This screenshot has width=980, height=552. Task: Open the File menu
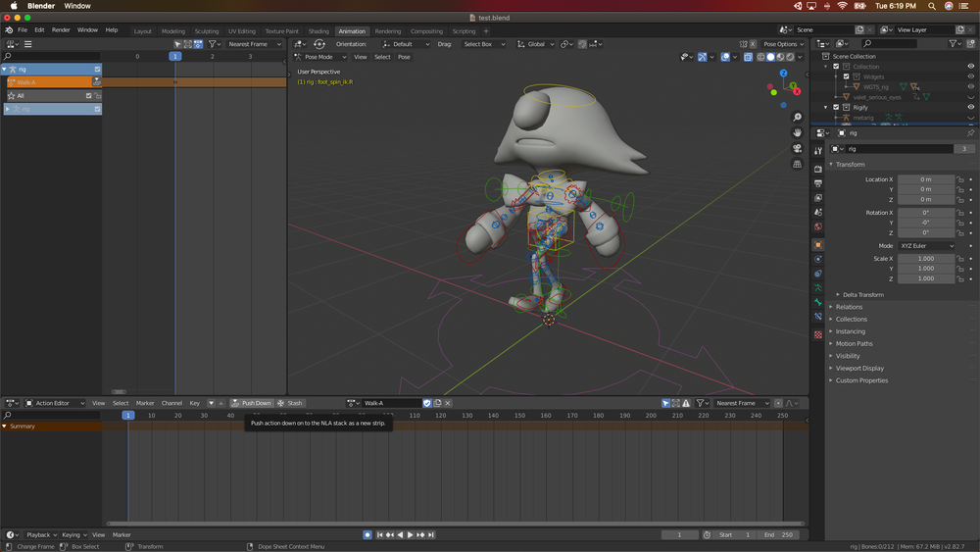[x=23, y=30]
